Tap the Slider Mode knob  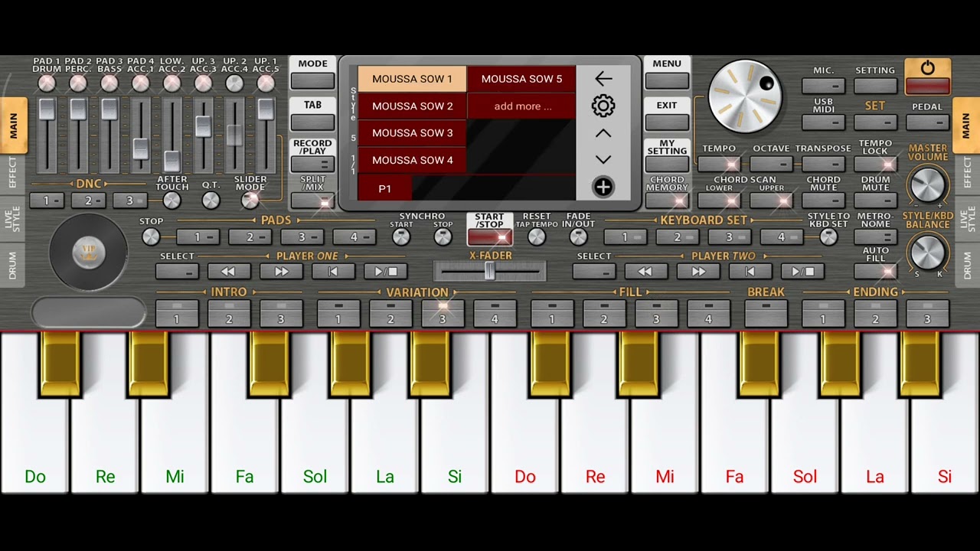point(250,201)
